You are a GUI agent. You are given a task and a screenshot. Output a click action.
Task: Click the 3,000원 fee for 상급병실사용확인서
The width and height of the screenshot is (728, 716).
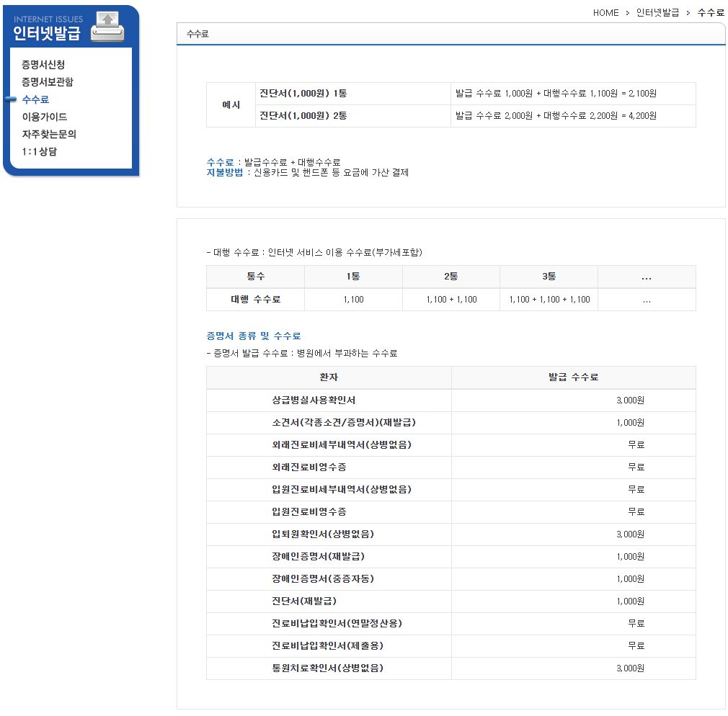click(x=630, y=400)
